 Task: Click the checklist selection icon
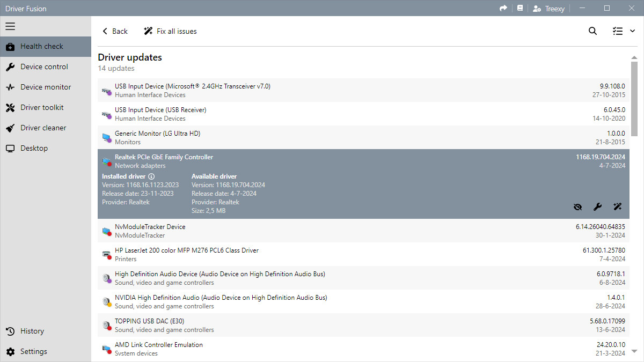(618, 31)
